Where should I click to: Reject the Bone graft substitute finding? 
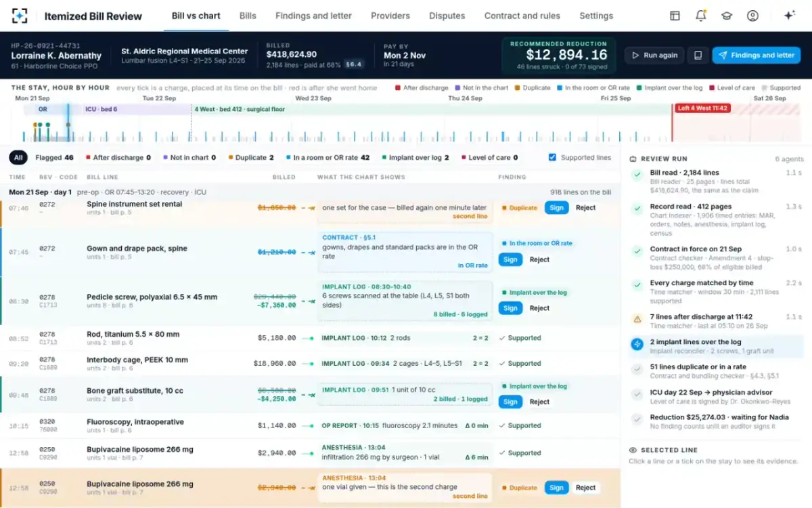(x=539, y=402)
